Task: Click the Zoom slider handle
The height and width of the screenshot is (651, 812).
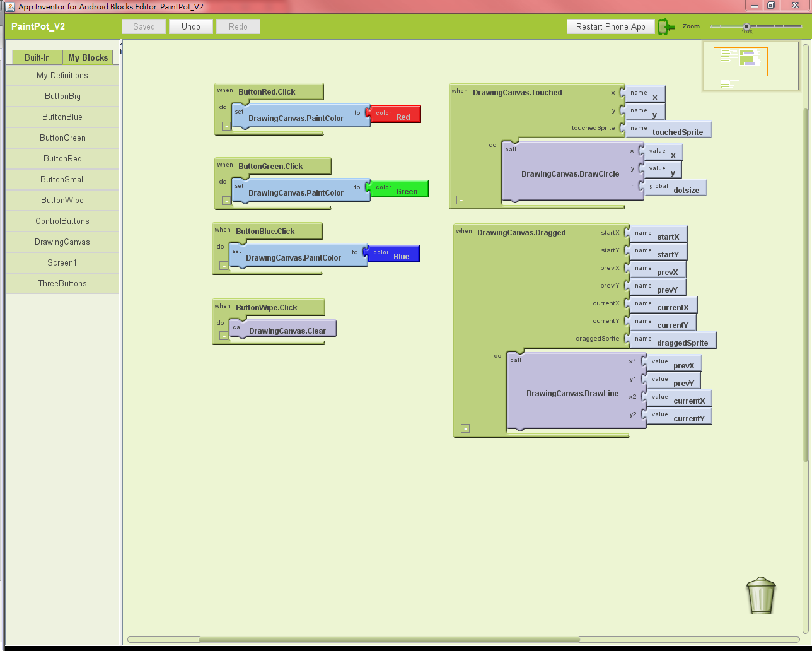Action: [746, 26]
